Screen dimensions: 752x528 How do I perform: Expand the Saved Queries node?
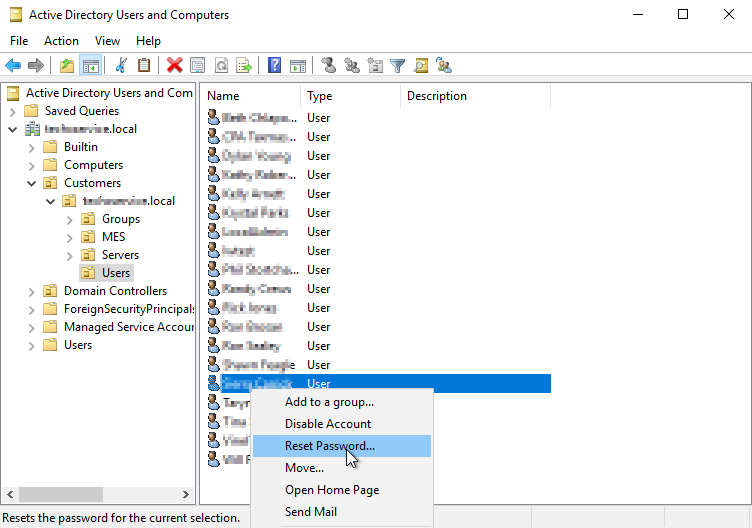coord(13,112)
